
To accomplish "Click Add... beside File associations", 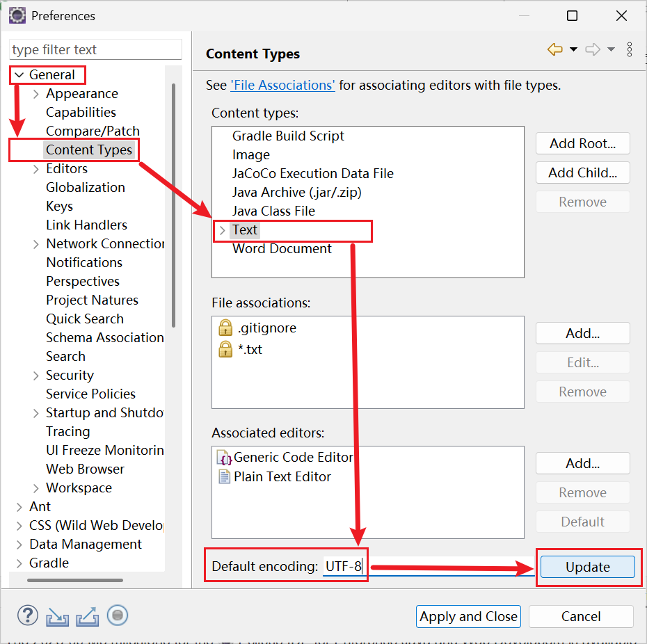I will point(582,333).
